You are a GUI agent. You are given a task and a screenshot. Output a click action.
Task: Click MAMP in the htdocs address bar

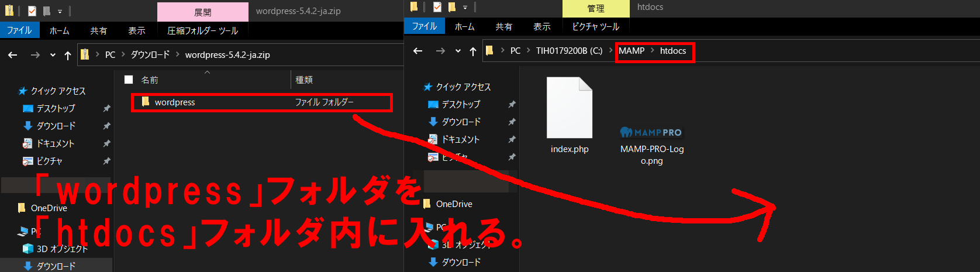point(632,51)
